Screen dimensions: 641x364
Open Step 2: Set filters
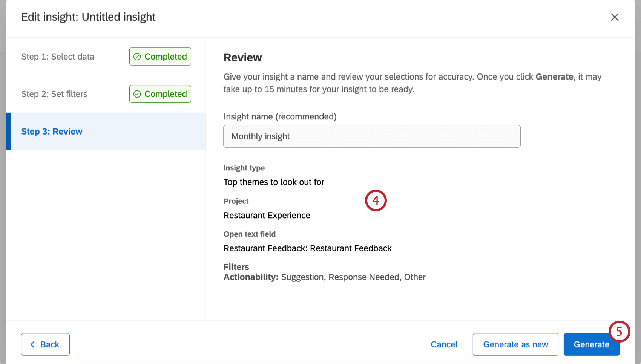click(x=54, y=94)
